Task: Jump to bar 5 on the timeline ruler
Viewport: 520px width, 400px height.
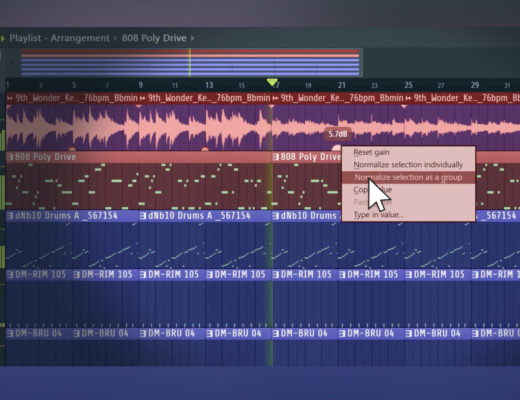Action: pos(74,85)
